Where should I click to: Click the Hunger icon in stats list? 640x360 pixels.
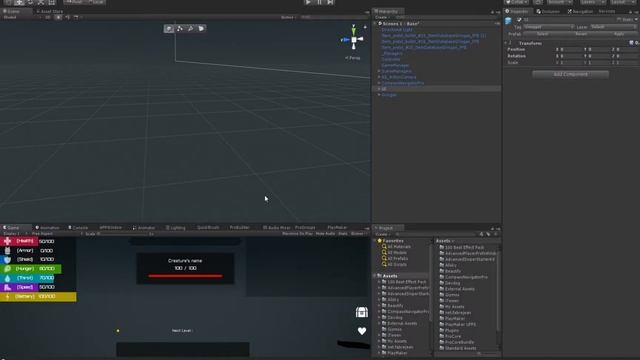[x=7, y=269]
